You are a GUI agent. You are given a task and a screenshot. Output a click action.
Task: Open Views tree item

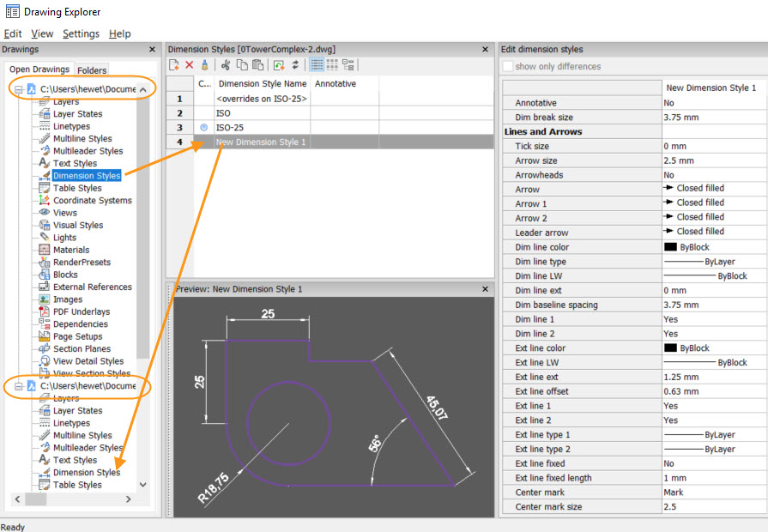tap(65, 213)
